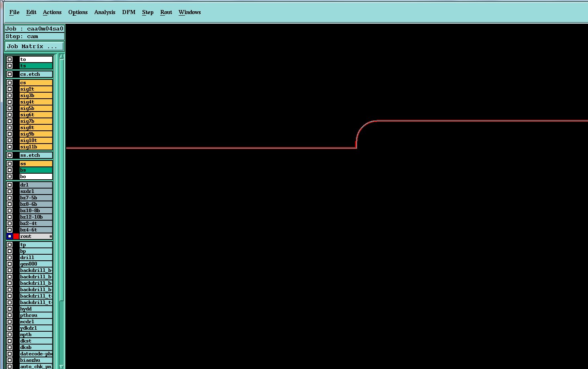Image resolution: width=588 pixels, height=369 pixels.
Task: Toggle display checkbox for sig2t layer
Action: coord(10,89)
